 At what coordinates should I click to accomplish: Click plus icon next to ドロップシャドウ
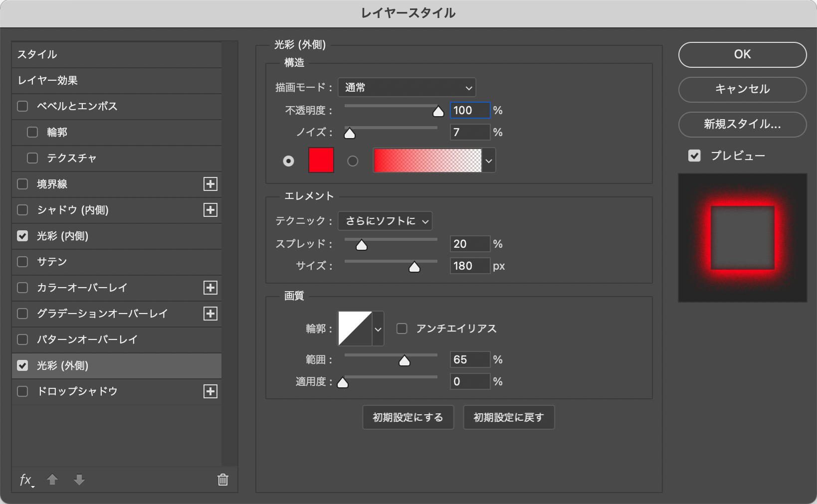210,391
